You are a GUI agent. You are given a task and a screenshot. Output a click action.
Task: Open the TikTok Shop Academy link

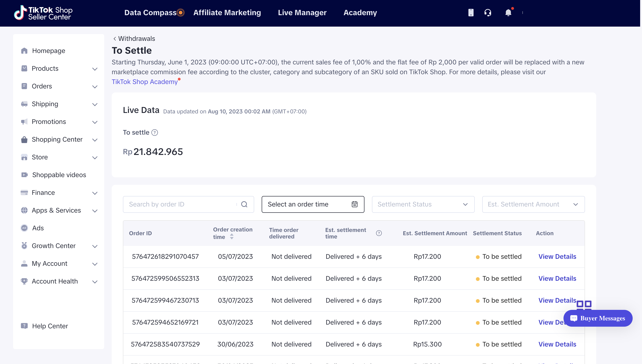tap(145, 82)
